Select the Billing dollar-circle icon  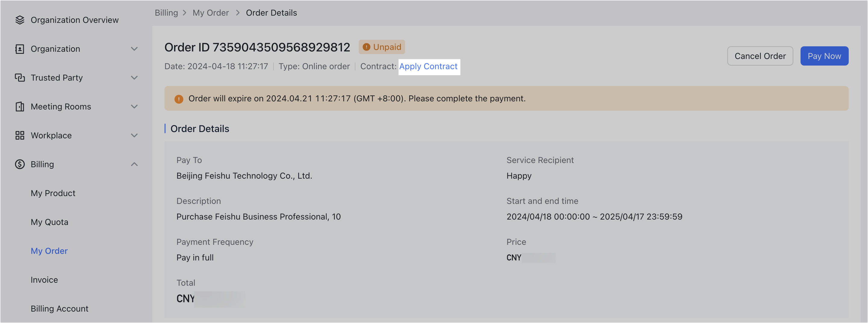(20, 165)
